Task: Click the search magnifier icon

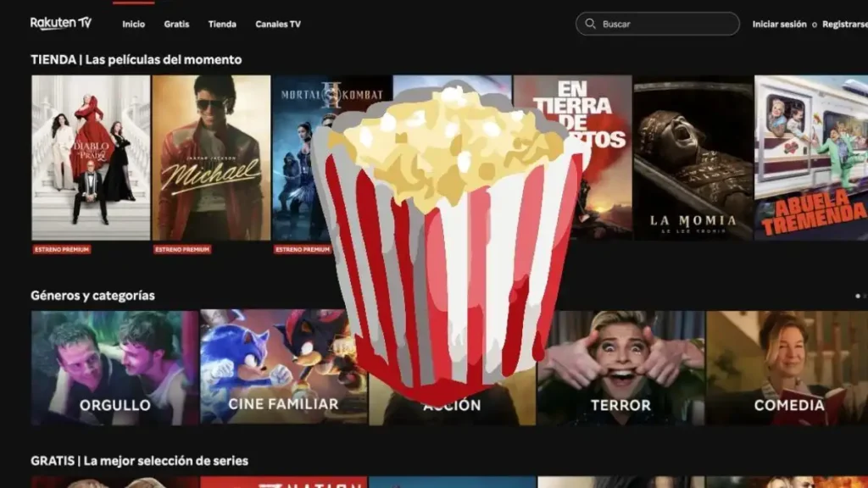Action: point(590,24)
